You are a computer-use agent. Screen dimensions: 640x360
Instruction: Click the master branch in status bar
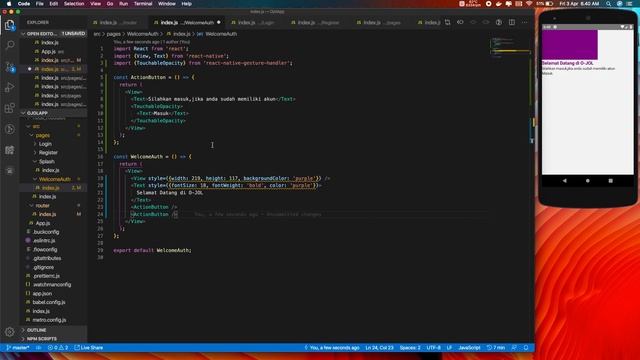pyautogui.click(x=18, y=348)
